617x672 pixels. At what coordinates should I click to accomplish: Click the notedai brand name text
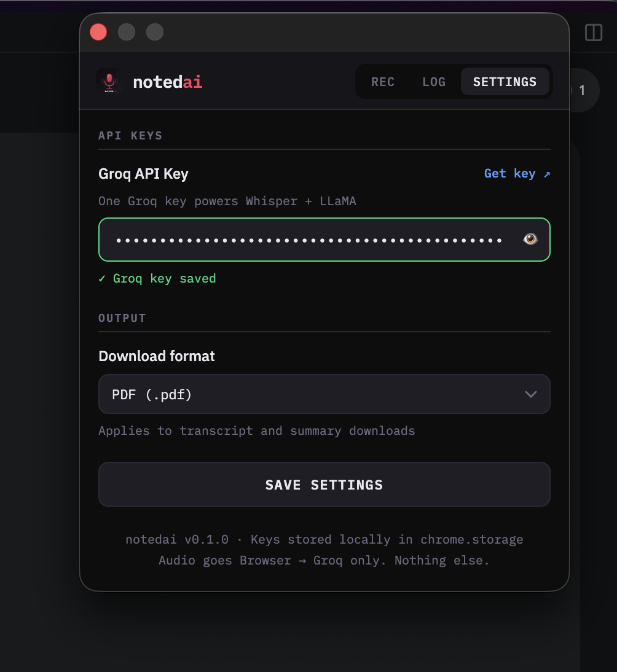click(x=168, y=82)
